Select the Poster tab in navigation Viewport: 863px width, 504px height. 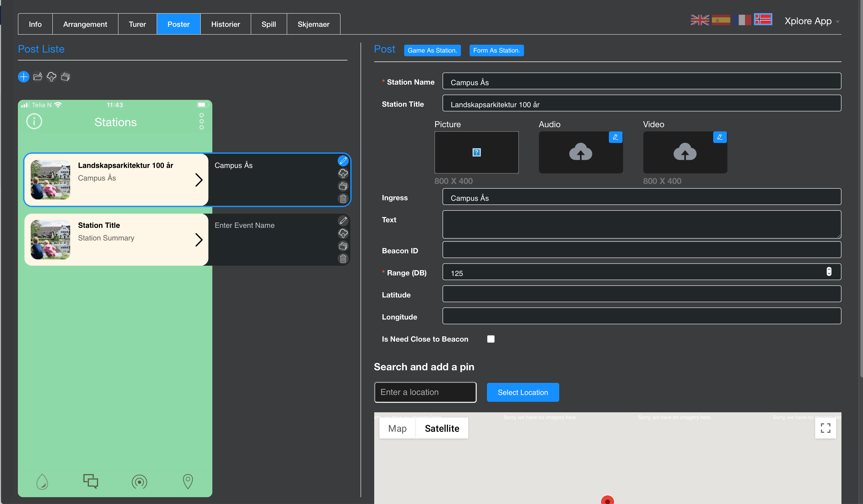[178, 24]
